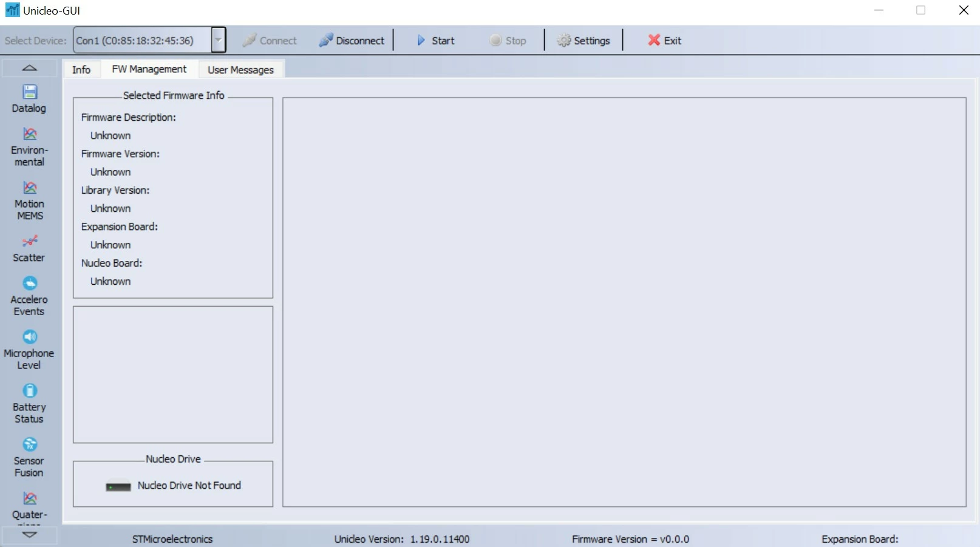
Task: Open the Accelero Events view
Action: (x=30, y=296)
